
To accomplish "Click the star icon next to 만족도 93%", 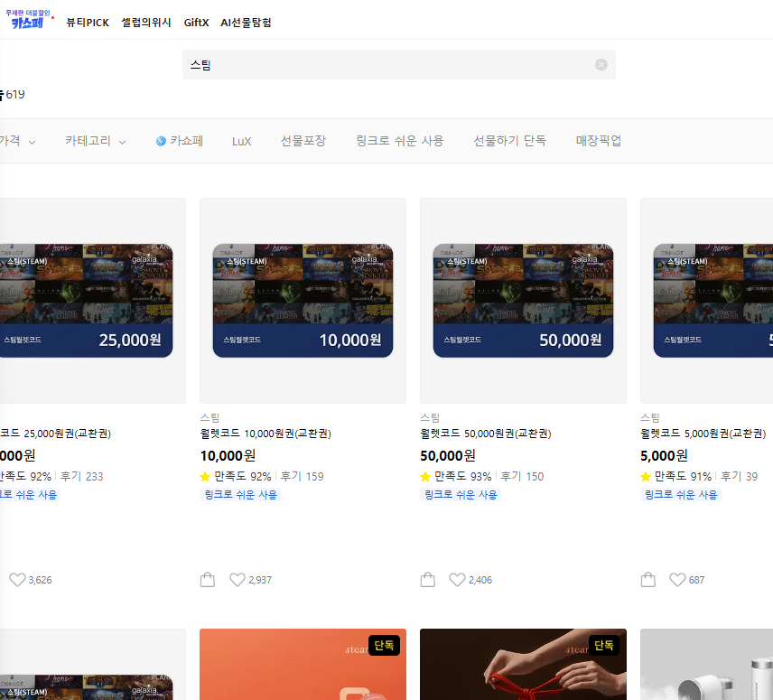I will pos(425,477).
